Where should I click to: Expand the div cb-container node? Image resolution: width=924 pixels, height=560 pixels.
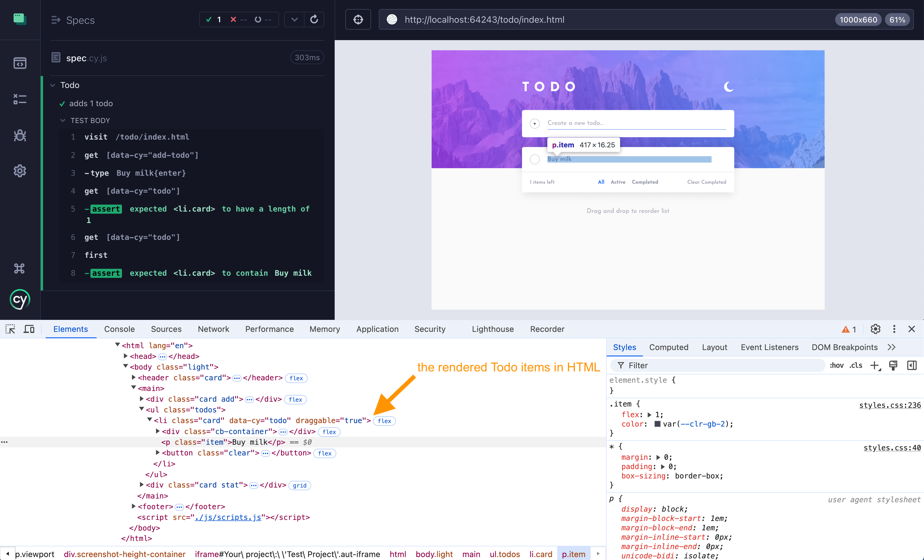click(158, 431)
